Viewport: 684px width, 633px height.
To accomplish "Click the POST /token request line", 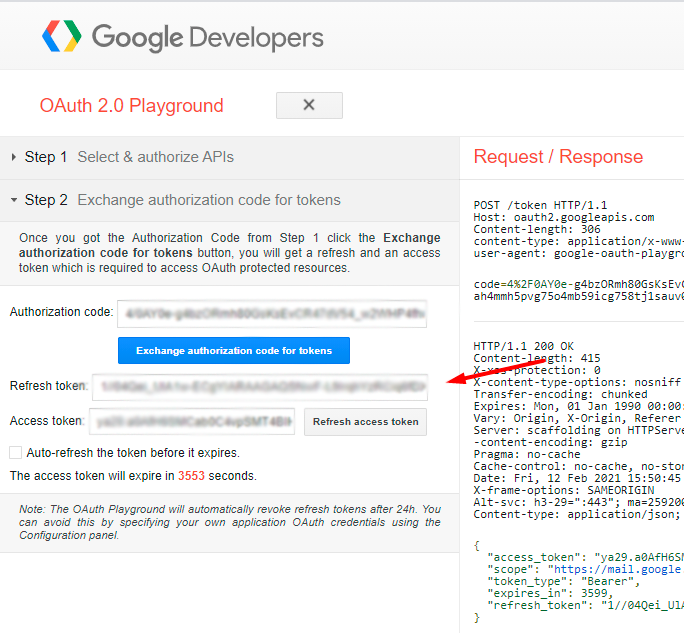I will (x=540, y=205).
